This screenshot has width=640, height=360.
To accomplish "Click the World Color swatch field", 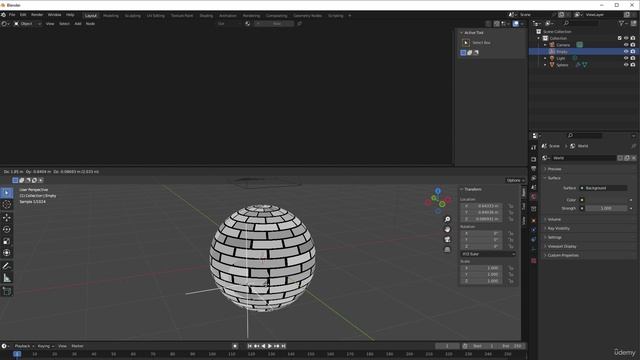I will click(x=606, y=200).
